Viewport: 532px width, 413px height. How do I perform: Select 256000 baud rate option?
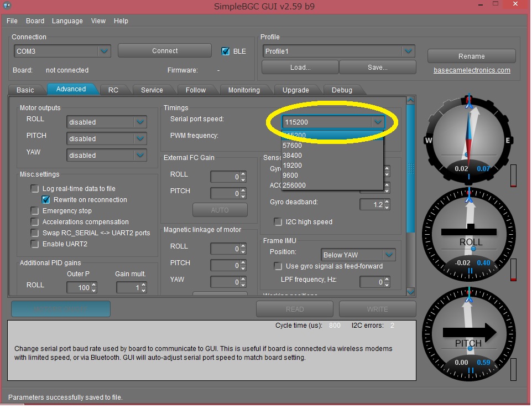click(x=332, y=185)
